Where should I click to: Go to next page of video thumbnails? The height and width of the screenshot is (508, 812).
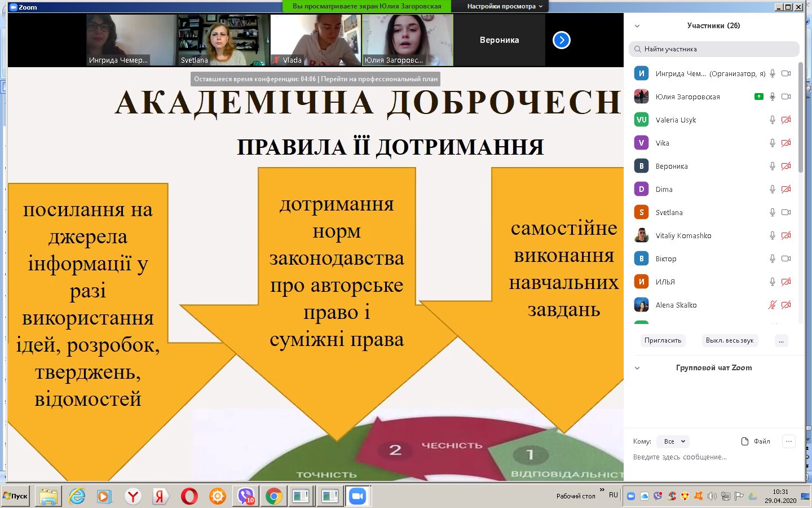[562, 40]
